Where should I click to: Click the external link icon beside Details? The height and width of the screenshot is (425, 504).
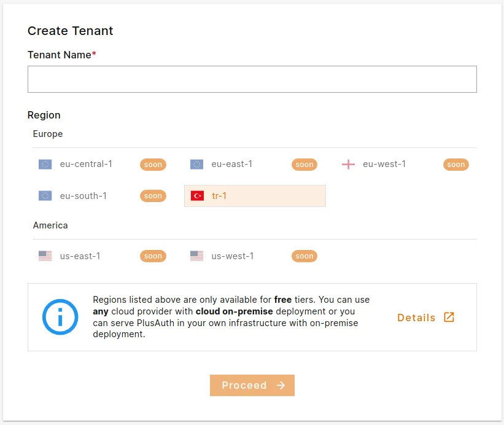pos(449,318)
